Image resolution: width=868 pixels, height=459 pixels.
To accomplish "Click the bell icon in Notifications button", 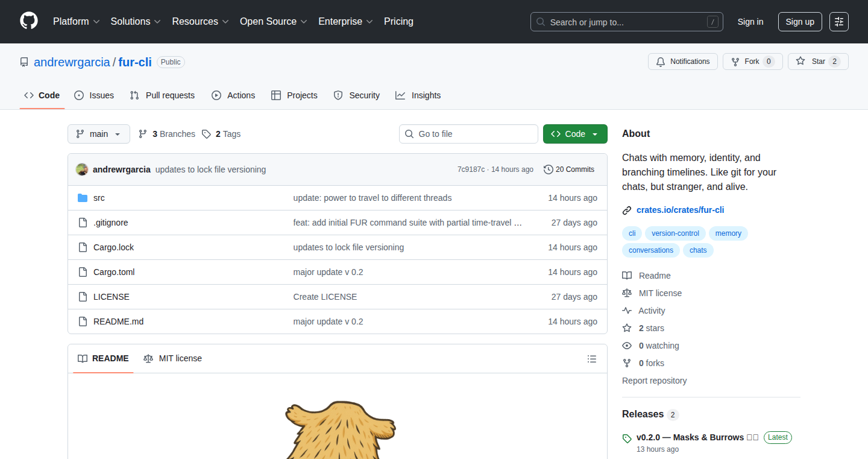I will tap(661, 62).
